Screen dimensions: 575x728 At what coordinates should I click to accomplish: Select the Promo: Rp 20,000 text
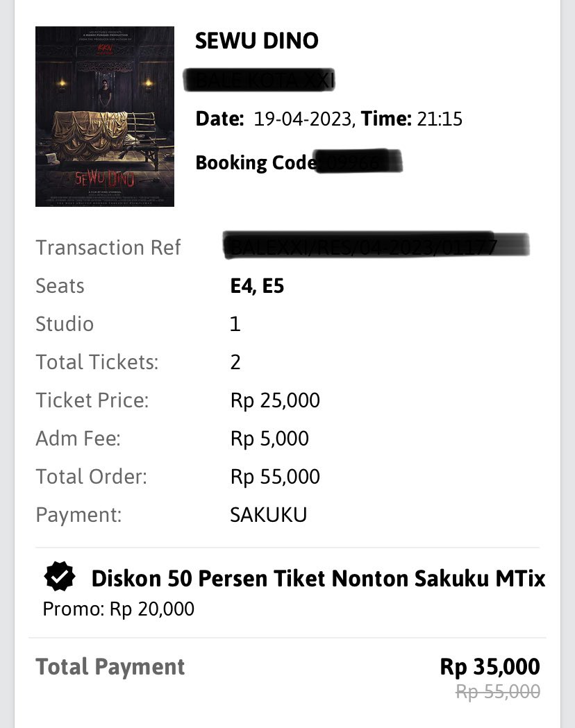(119, 609)
